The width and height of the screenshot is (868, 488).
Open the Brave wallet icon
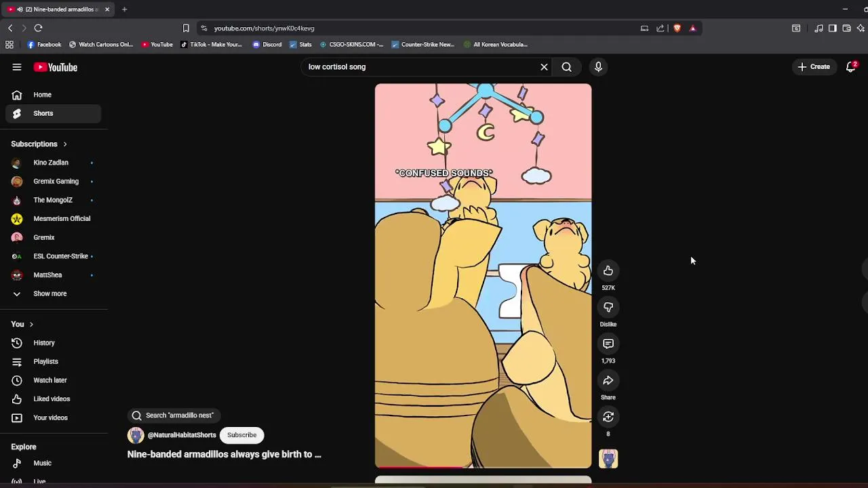coord(847,28)
